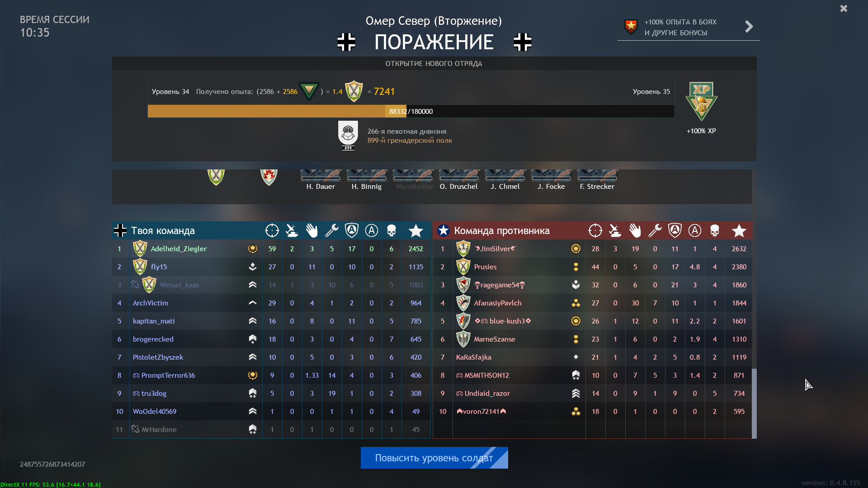Click the 899th grenadier regiment emblem
868x488 pixels.
[x=348, y=135]
